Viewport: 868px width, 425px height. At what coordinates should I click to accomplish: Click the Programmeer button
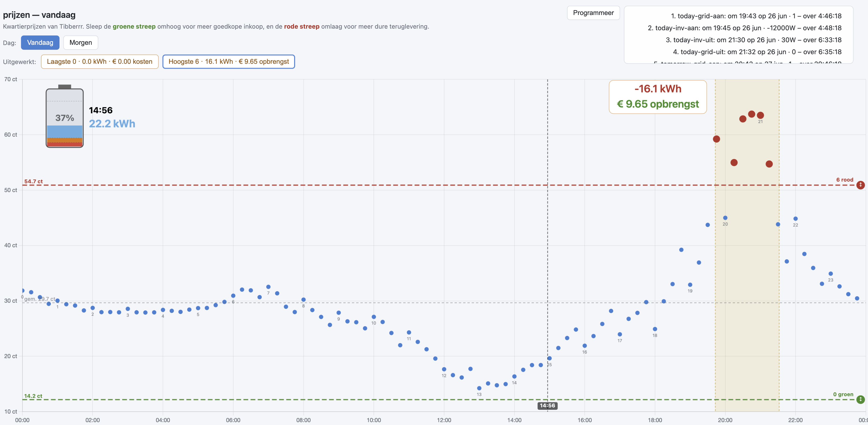(x=593, y=13)
